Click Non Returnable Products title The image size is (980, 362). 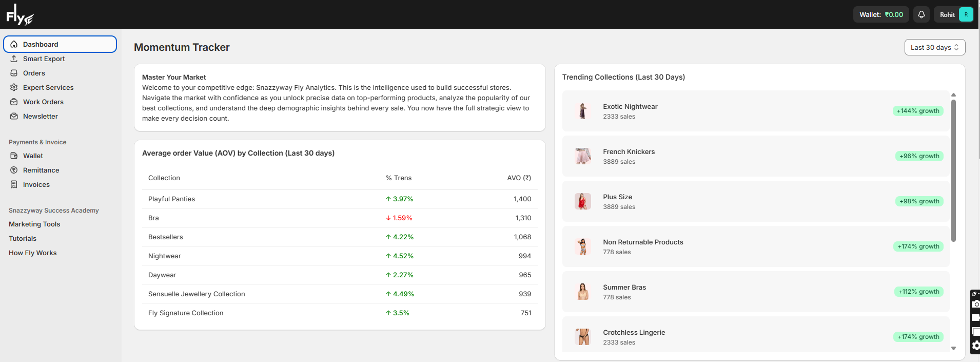tap(643, 242)
